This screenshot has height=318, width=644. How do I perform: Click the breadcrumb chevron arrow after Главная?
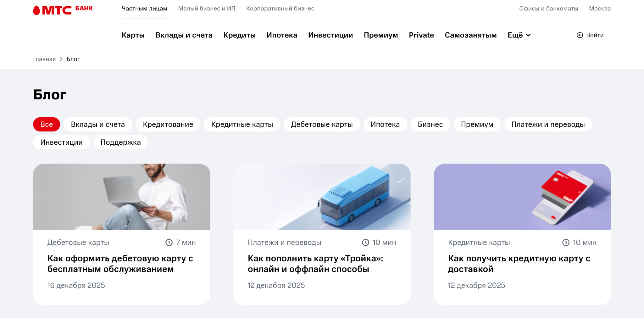click(x=61, y=59)
